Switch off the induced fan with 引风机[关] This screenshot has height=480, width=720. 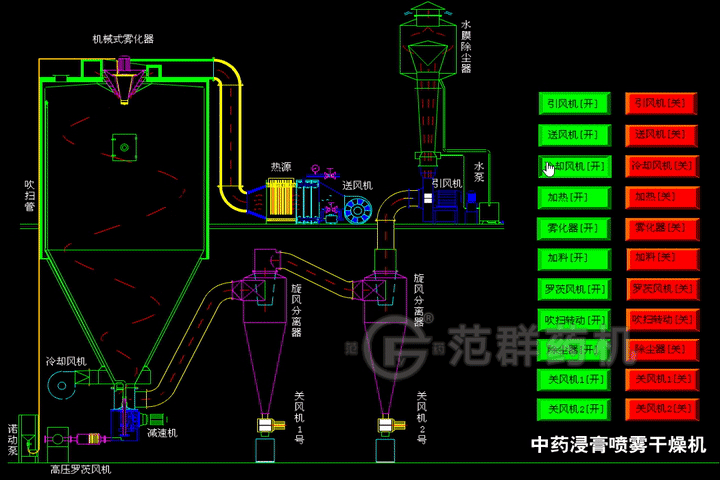click(x=662, y=103)
